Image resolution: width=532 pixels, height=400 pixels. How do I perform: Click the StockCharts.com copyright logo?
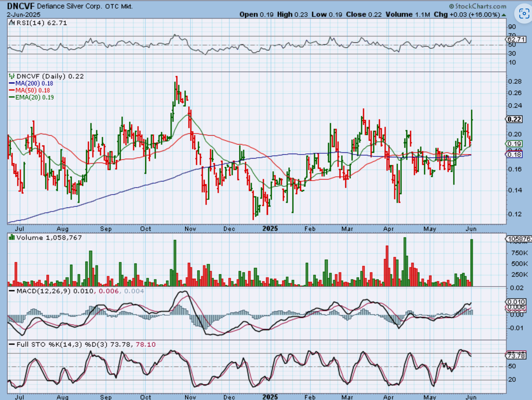click(478, 6)
